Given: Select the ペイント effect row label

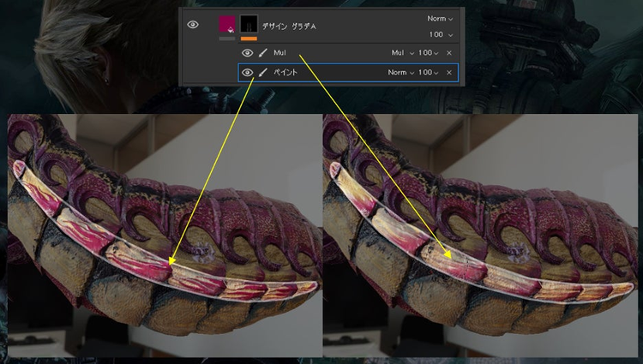Looking at the screenshot, I should (285, 73).
